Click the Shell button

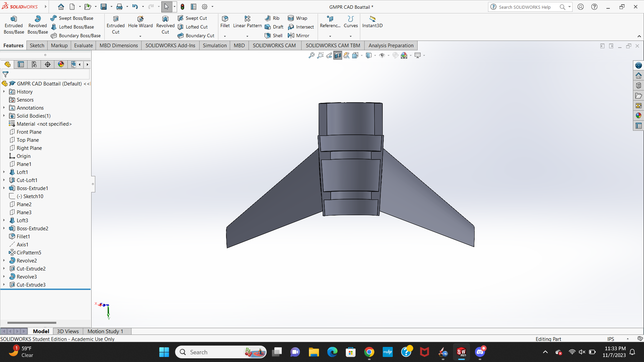coord(274,36)
